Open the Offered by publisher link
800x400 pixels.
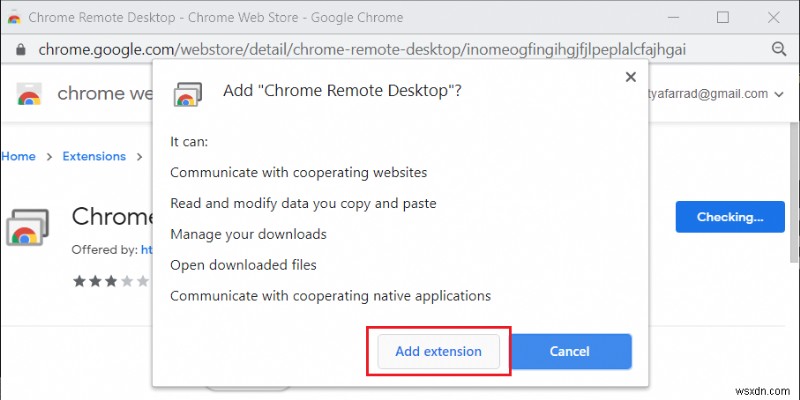(145, 248)
